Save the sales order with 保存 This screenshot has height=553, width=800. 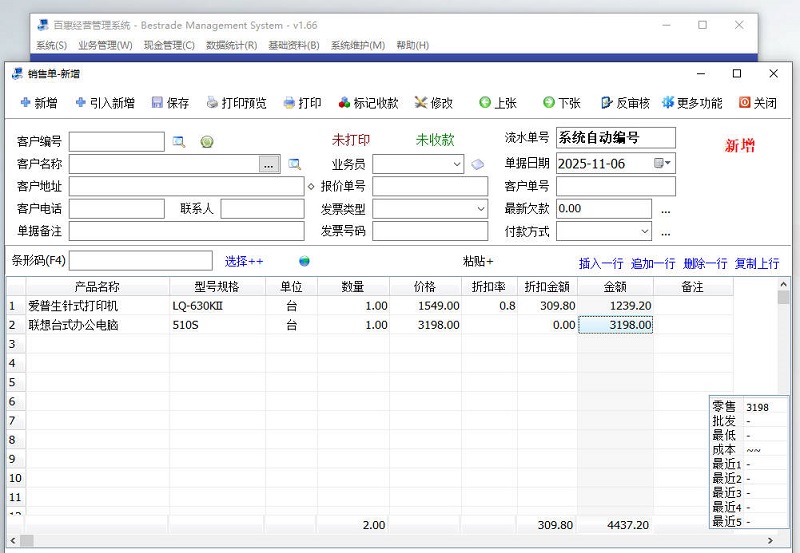click(x=170, y=103)
